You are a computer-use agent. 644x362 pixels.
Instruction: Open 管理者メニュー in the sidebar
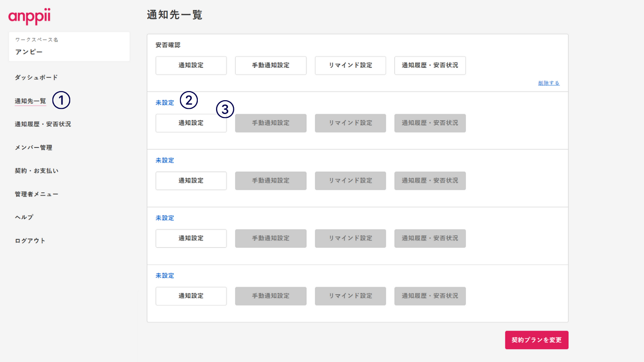tap(36, 194)
